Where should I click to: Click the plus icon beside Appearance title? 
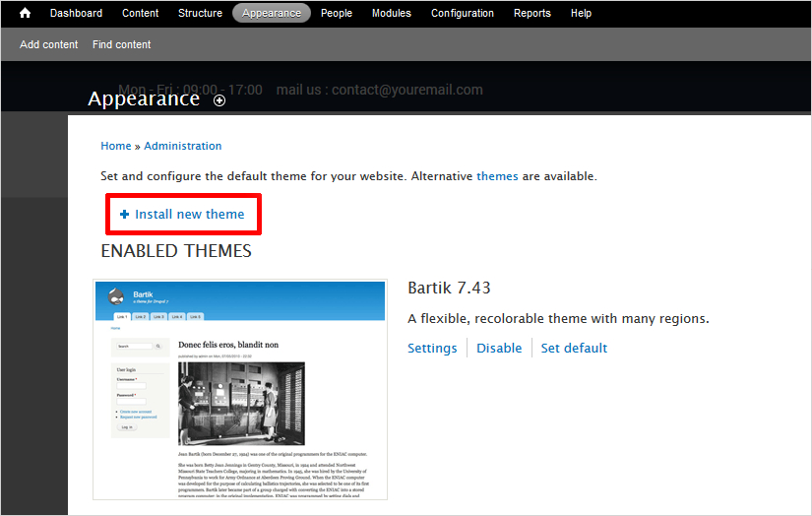pyautogui.click(x=219, y=100)
